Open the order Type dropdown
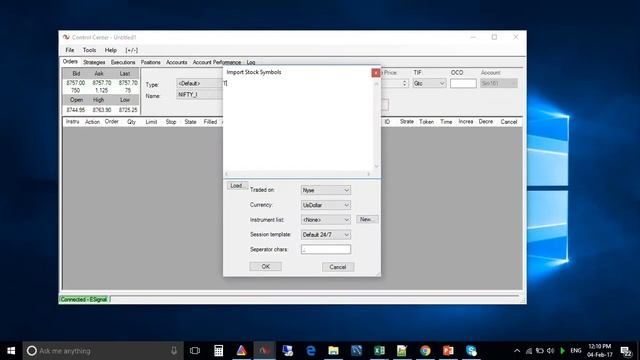This screenshot has height=360, width=640. tap(200, 83)
